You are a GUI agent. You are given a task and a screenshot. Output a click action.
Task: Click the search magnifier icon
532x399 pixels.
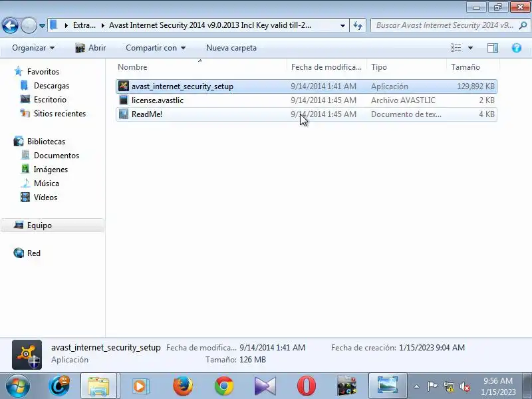(523, 25)
